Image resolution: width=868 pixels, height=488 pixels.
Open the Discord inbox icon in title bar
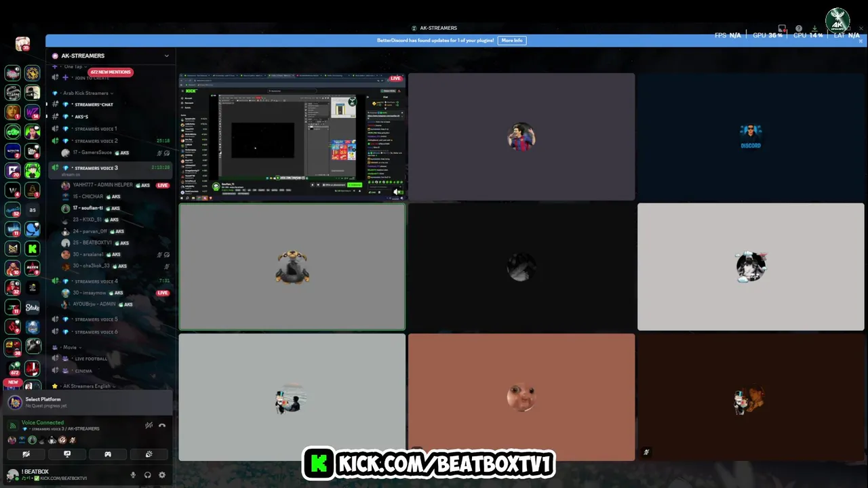[782, 28]
